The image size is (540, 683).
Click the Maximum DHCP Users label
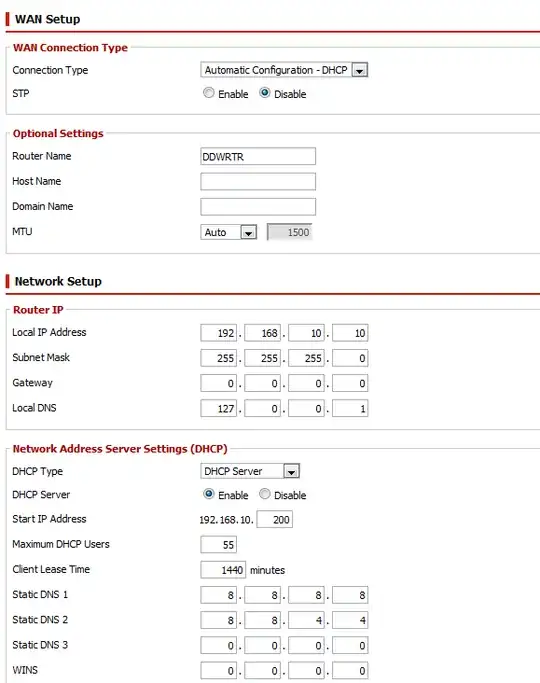61,544
